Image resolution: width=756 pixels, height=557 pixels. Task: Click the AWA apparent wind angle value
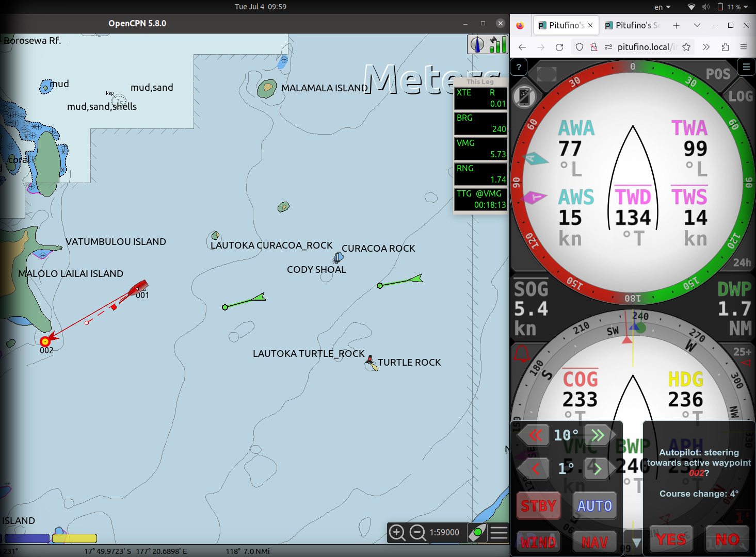coord(570,149)
